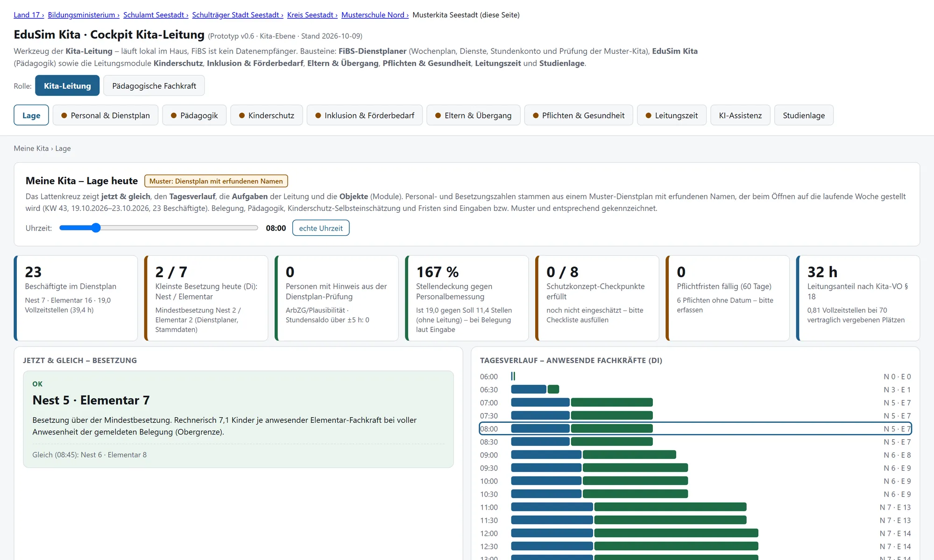Open the Pädagogik tab
This screenshot has width=934, height=560.
(194, 115)
